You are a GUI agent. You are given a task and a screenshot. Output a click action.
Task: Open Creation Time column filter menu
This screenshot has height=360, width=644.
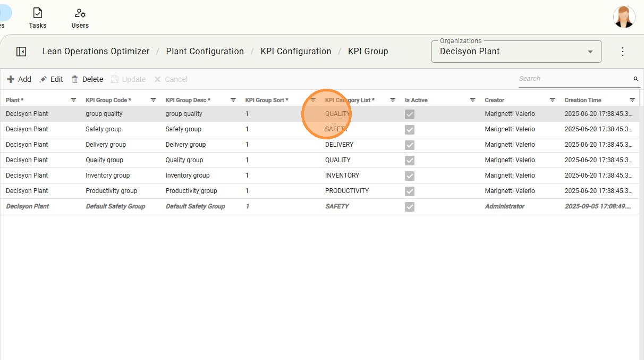point(632,100)
